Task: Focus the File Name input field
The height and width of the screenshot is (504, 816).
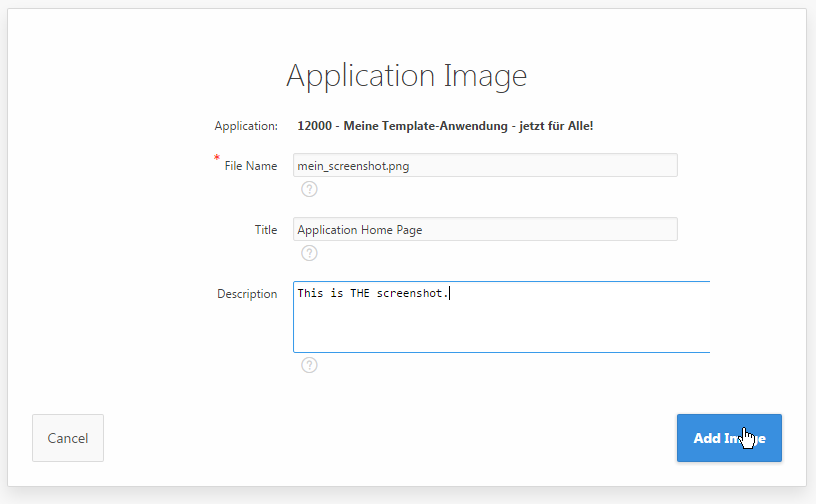Action: [x=485, y=165]
